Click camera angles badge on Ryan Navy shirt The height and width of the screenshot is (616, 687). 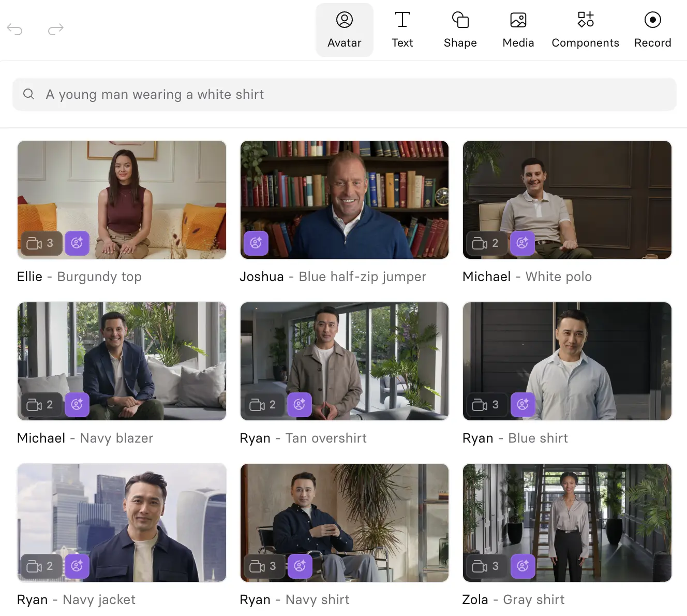point(264,566)
